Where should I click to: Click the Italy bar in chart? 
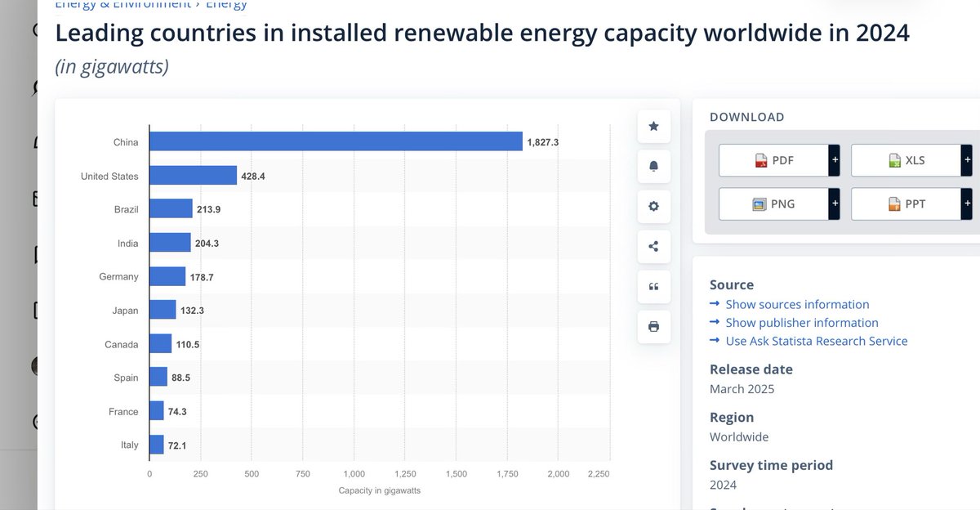tap(157, 445)
